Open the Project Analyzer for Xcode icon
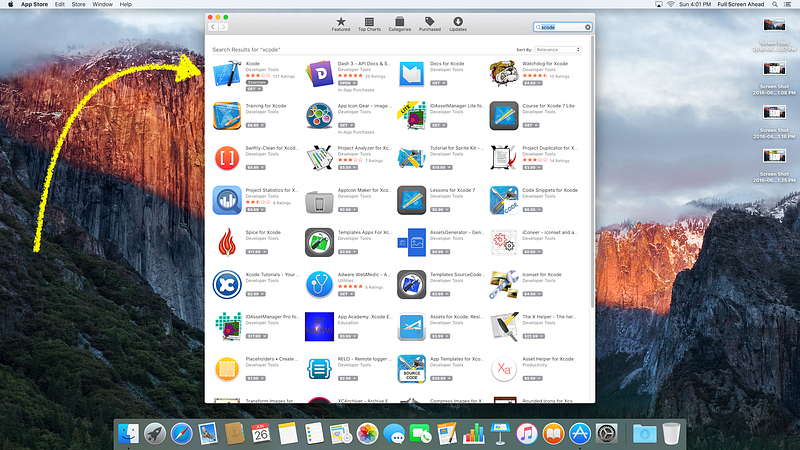The width and height of the screenshot is (800, 450). 319,158
